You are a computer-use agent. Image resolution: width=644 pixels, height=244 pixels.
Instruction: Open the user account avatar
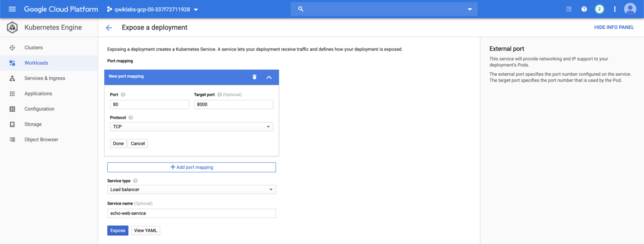click(x=630, y=9)
